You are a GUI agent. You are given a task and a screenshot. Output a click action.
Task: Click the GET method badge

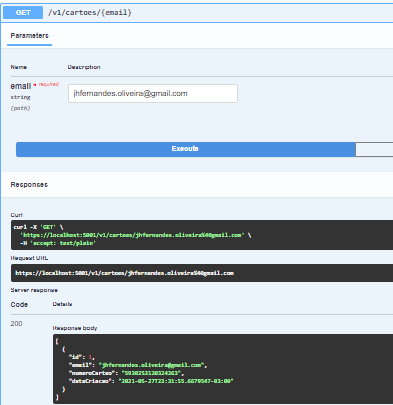23,13
